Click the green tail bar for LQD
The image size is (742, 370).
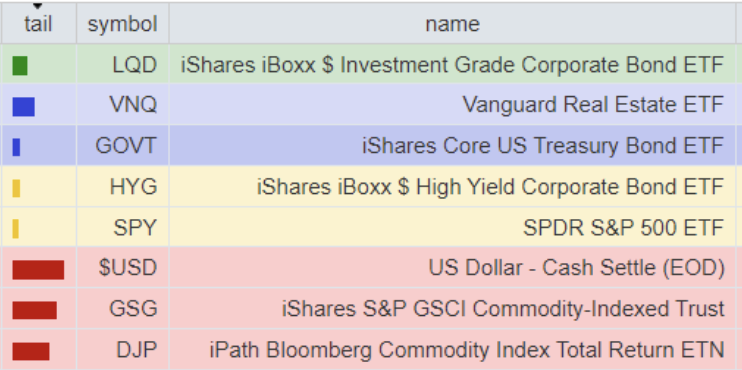point(20,66)
